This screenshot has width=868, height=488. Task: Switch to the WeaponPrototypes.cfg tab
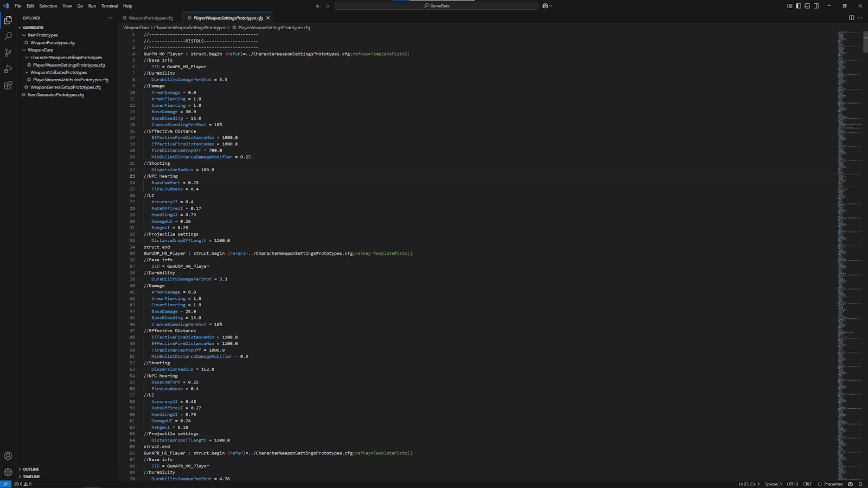pos(150,18)
